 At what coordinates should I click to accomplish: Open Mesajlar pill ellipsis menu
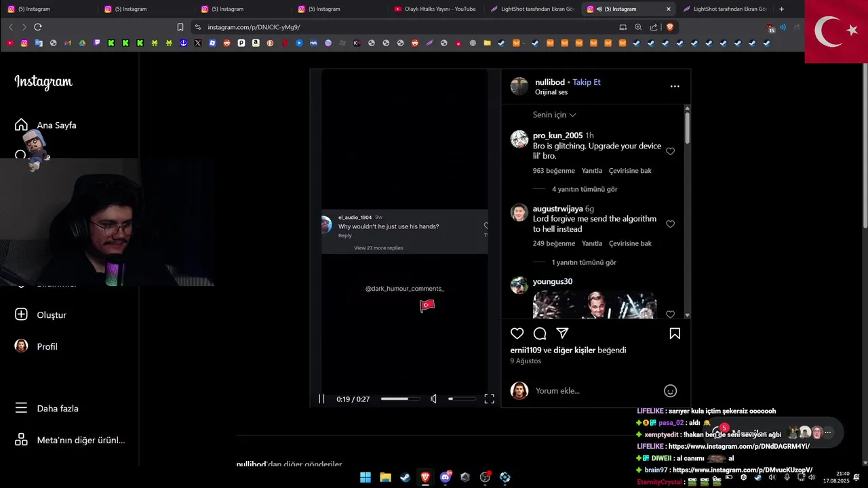828,432
